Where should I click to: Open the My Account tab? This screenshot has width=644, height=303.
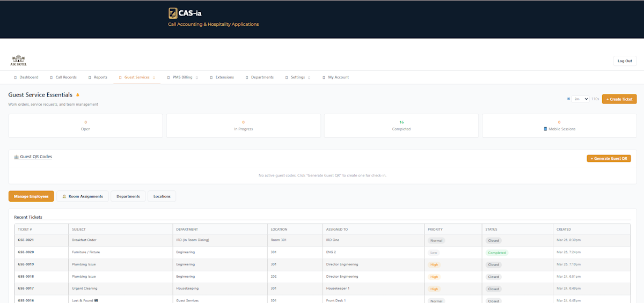335,77
